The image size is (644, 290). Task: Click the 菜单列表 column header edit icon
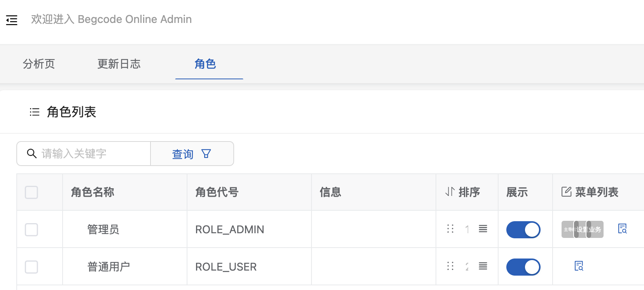pyautogui.click(x=566, y=192)
